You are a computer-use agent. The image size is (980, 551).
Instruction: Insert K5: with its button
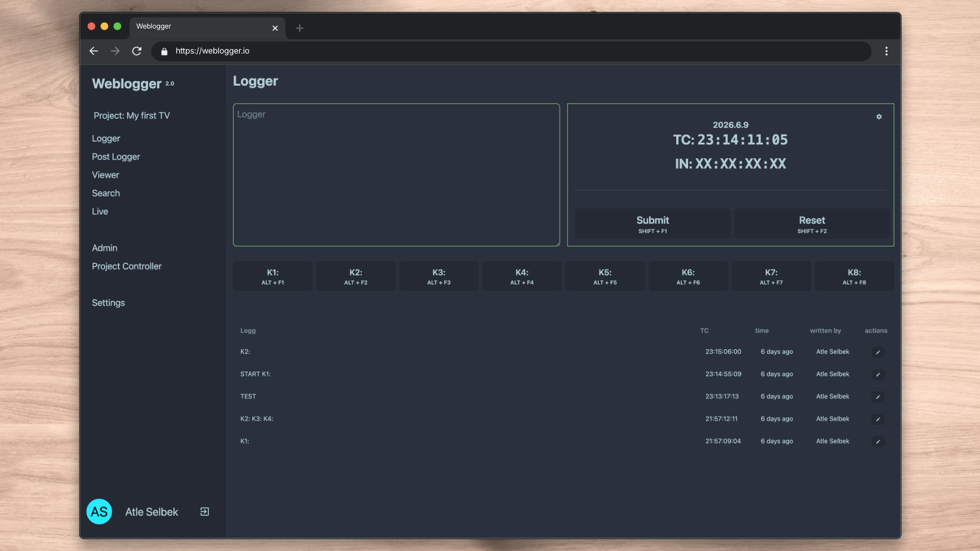click(605, 276)
